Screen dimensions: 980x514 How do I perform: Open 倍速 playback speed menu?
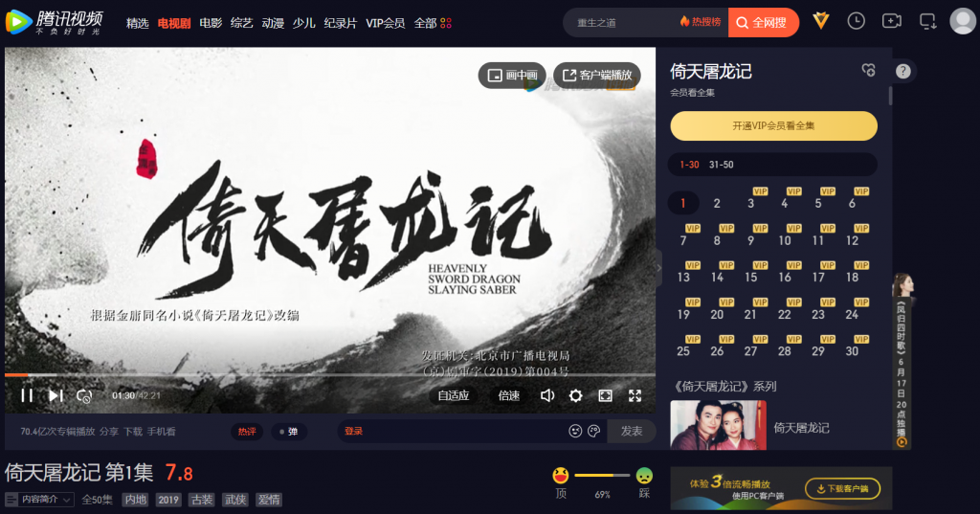[x=509, y=395]
